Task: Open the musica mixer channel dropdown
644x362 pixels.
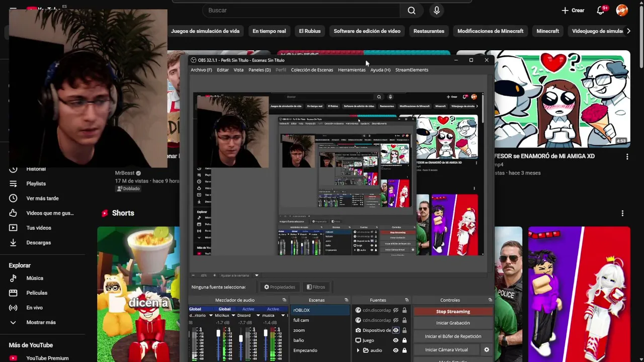Action: click(x=283, y=316)
